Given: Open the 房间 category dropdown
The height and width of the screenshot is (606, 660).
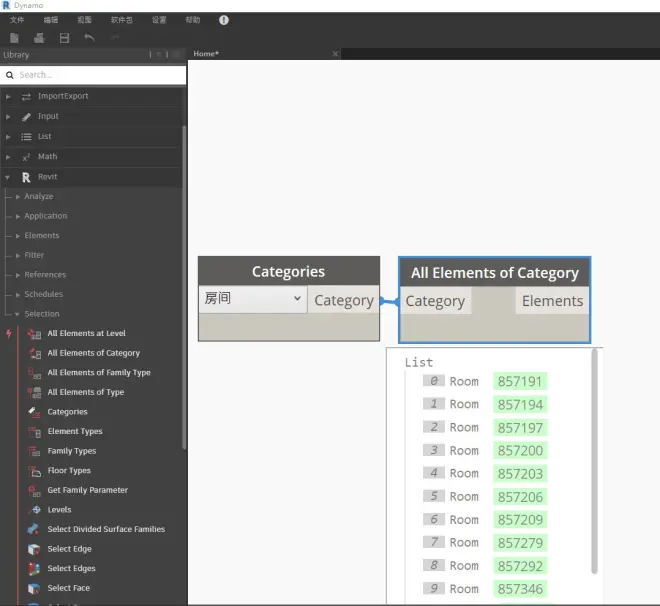Looking at the screenshot, I should click(253, 299).
